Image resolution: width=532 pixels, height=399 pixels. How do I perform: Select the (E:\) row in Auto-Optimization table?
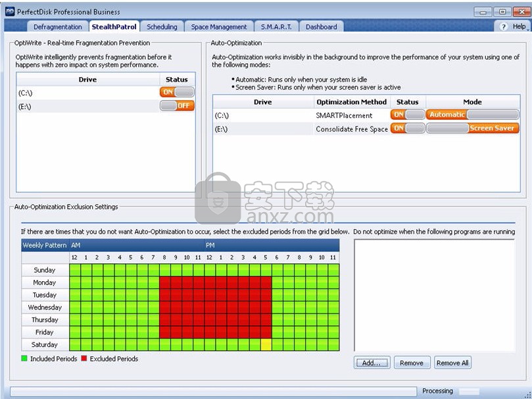pyautogui.click(x=366, y=129)
